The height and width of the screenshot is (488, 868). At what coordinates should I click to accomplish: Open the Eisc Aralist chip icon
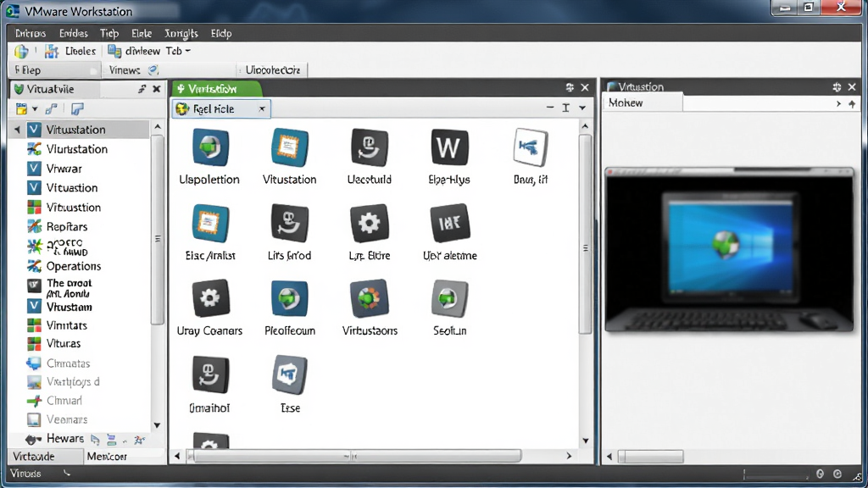tap(210, 224)
